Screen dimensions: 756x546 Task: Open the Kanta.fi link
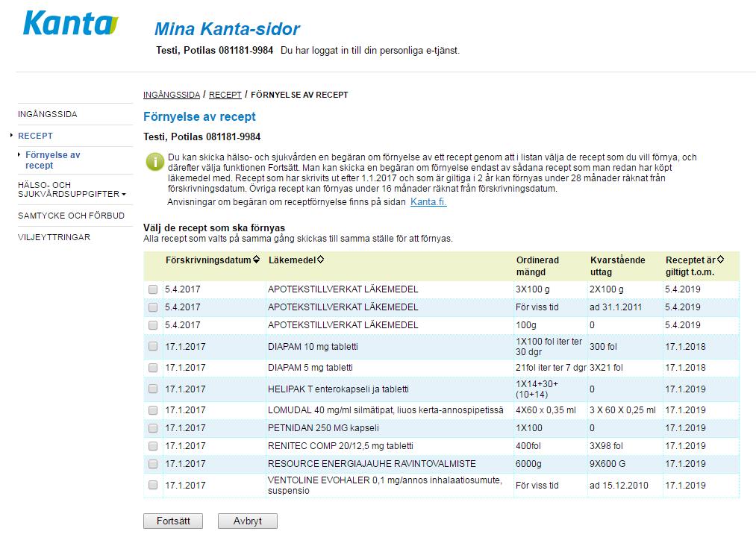pos(428,202)
